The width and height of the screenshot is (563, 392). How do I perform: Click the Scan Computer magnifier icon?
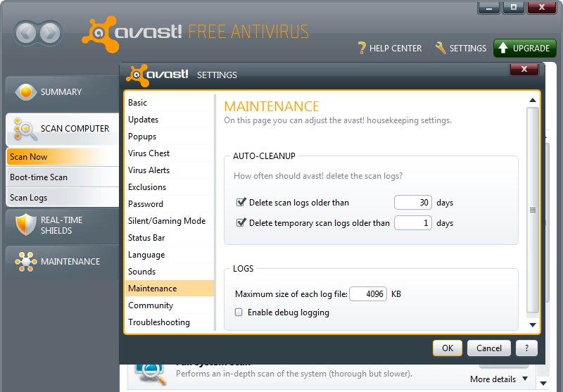pyautogui.click(x=25, y=129)
